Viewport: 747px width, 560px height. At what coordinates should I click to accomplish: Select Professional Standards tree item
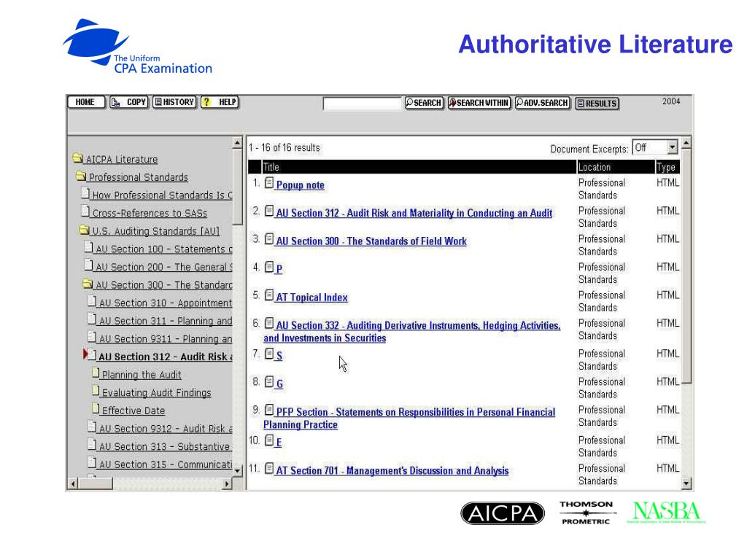coord(138,178)
